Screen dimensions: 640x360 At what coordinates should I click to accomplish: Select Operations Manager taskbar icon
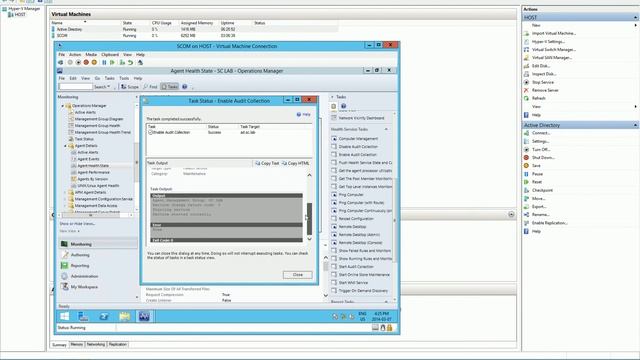point(144,316)
